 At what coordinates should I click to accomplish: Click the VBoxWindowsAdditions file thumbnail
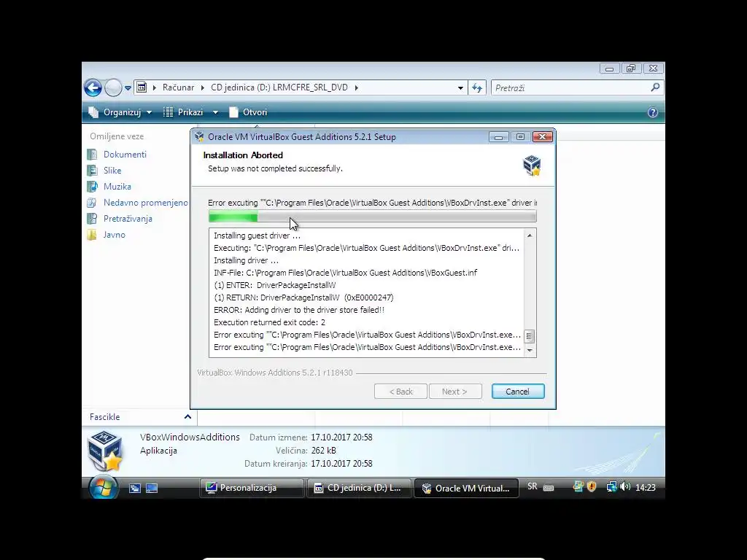(x=105, y=451)
